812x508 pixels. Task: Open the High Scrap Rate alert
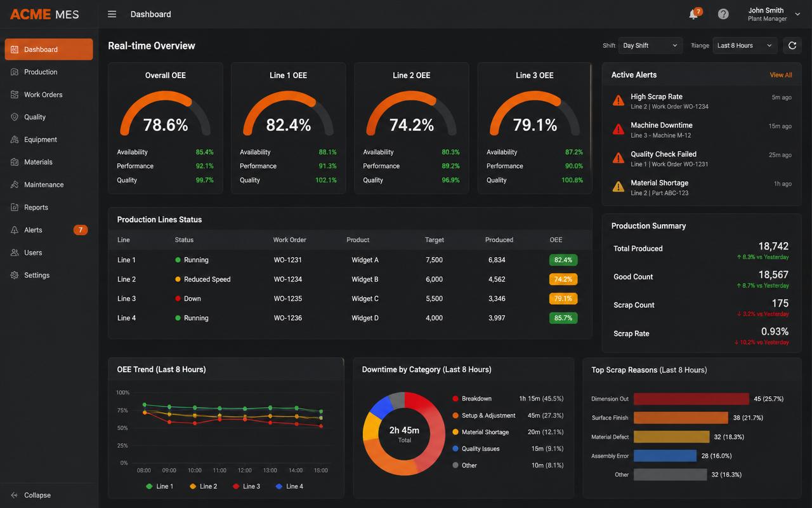[702, 101]
